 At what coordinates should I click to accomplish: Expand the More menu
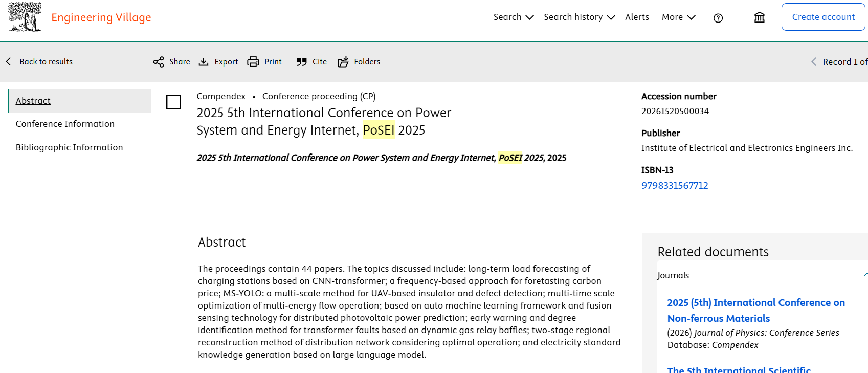tap(678, 17)
